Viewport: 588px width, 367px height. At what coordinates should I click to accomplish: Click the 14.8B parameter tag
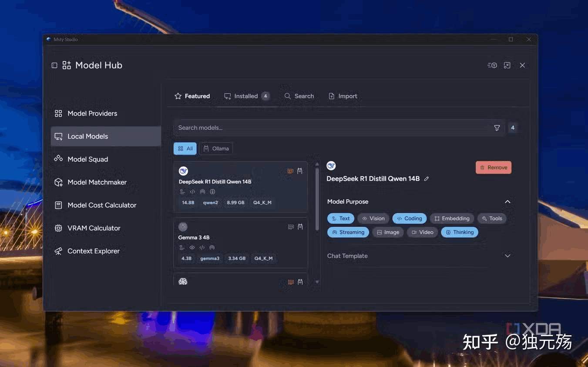click(188, 203)
